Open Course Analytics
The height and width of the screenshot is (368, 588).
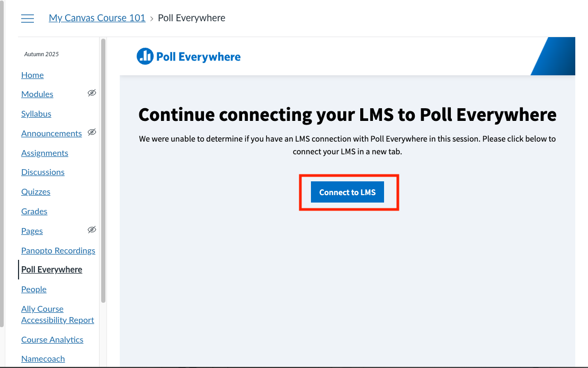click(52, 339)
